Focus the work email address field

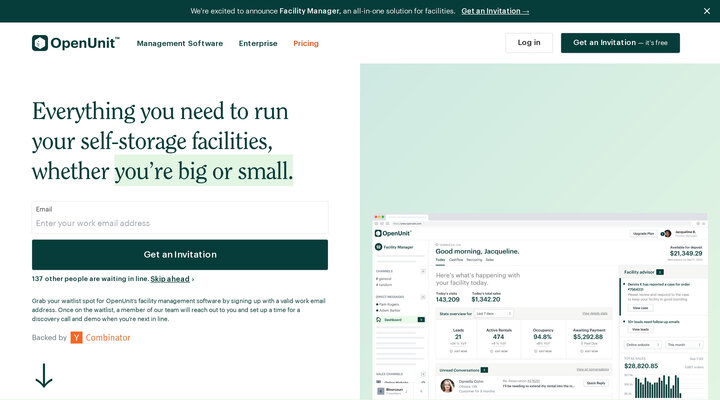(180, 218)
